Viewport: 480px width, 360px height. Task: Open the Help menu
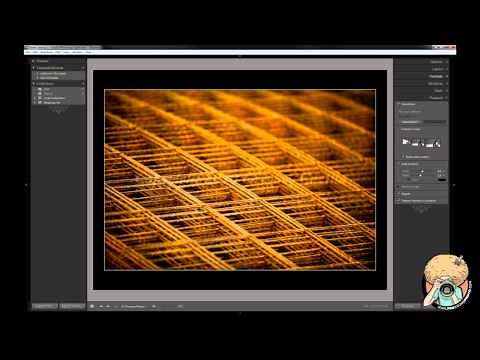tap(88, 52)
